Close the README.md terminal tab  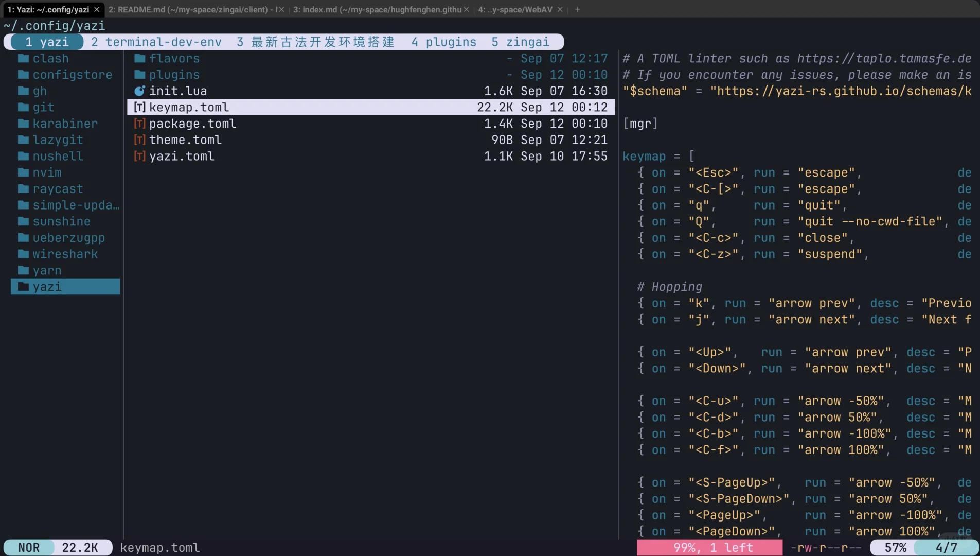[x=281, y=9]
